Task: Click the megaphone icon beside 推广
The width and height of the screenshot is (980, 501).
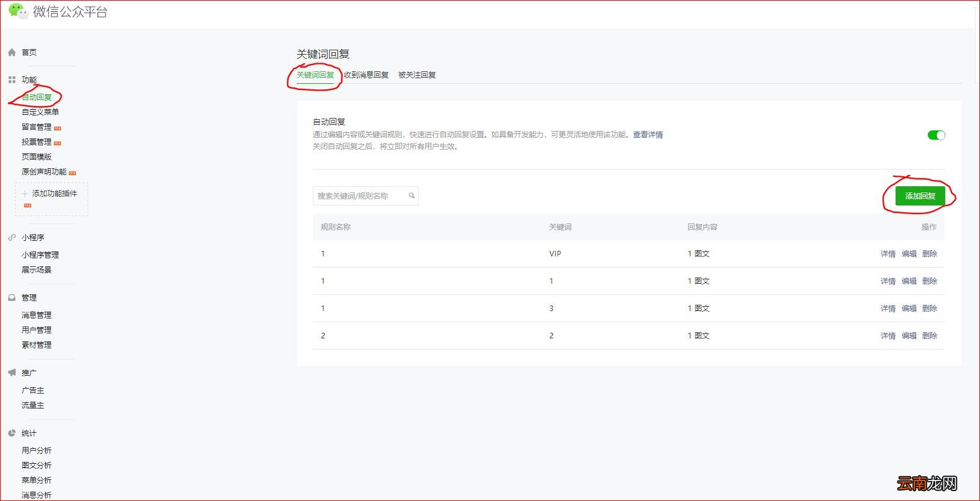Action: coord(12,372)
